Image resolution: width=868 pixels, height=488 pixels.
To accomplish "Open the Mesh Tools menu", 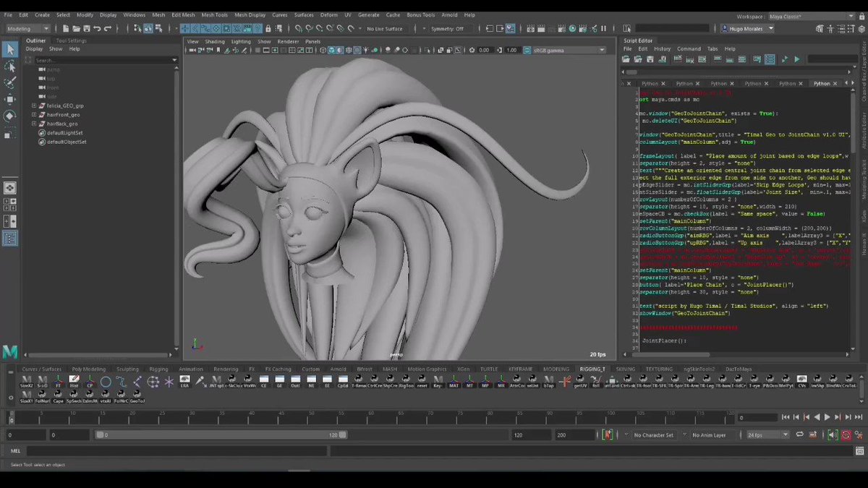I will coord(214,14).
